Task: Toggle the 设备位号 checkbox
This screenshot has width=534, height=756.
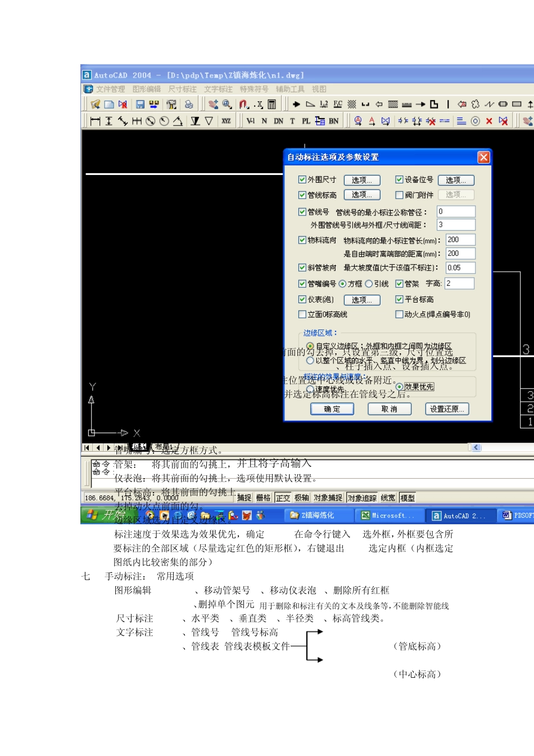Action: (399, 179)
